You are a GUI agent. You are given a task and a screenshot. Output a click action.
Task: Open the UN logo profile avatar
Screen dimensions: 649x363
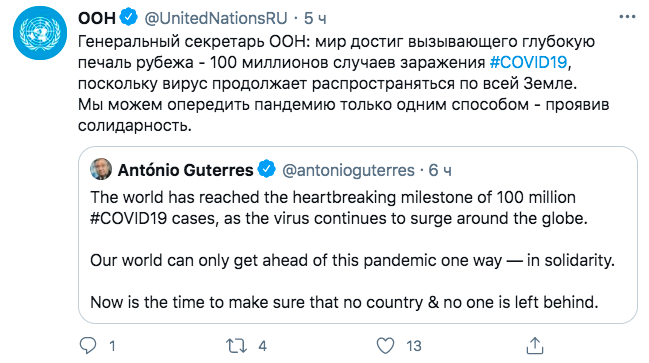pyautogui.click(x=40, y=33)
